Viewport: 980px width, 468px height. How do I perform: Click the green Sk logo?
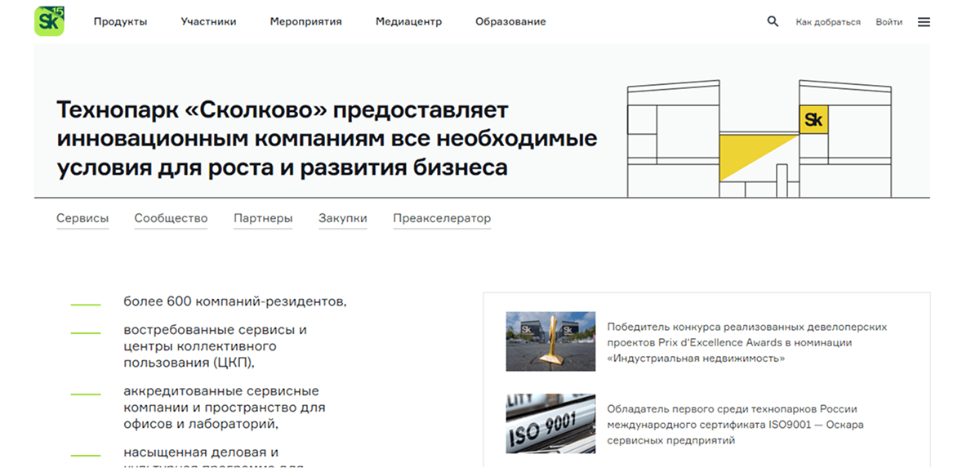pyautogui.click(x=49, y=21)
